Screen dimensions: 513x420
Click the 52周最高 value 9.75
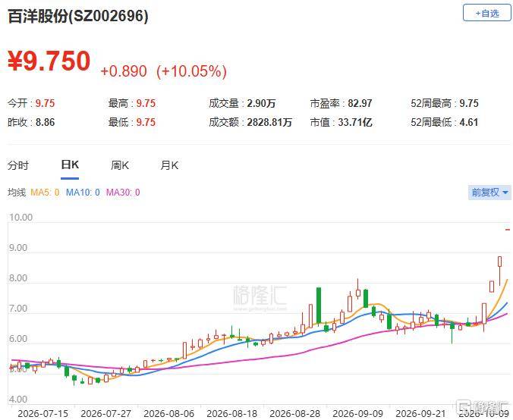pos(469,103)
